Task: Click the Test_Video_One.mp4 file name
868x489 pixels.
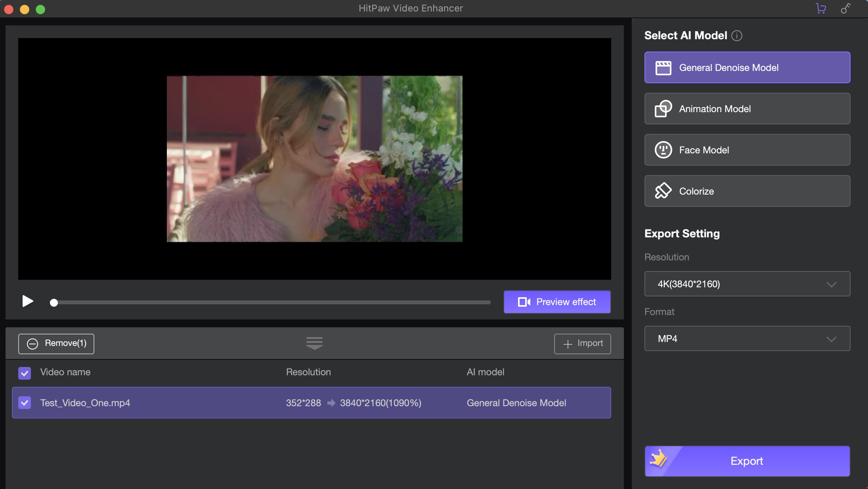Action: (85, 403)
